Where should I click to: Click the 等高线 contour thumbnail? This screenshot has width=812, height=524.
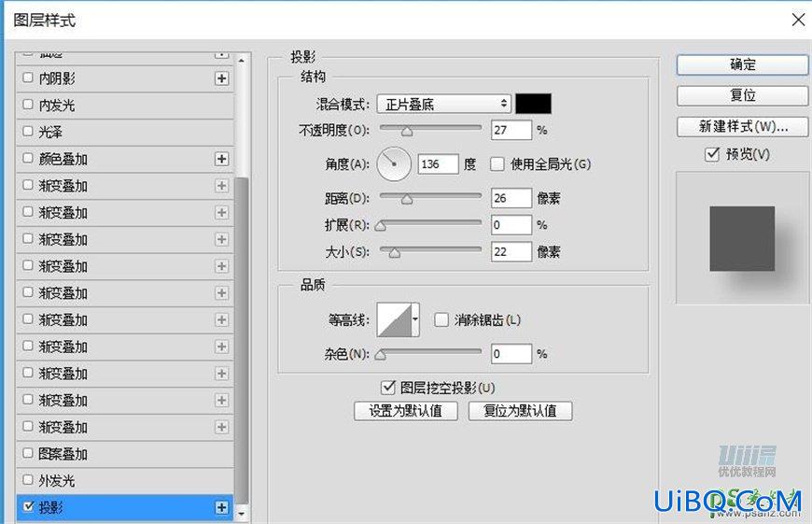click(394, 319)
